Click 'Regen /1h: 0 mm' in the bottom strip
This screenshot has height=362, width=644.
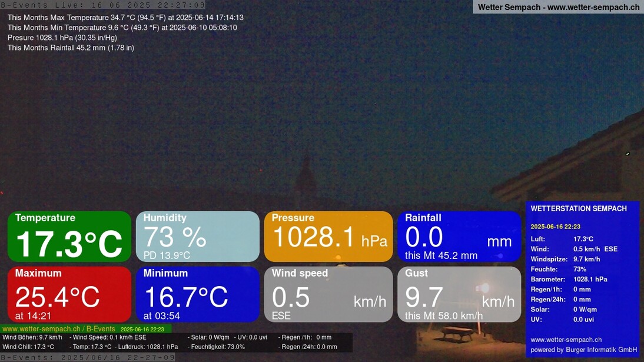[305, 337]
